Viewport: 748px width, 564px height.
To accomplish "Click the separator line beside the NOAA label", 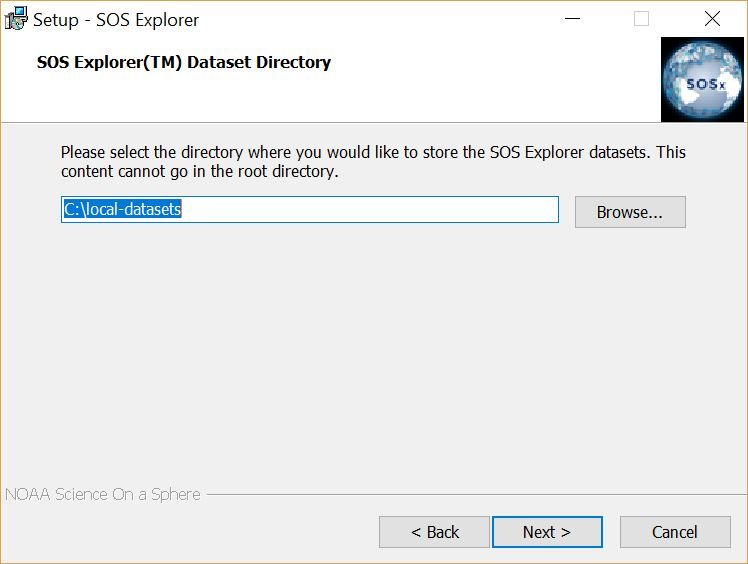I will [x=477, y=494].
